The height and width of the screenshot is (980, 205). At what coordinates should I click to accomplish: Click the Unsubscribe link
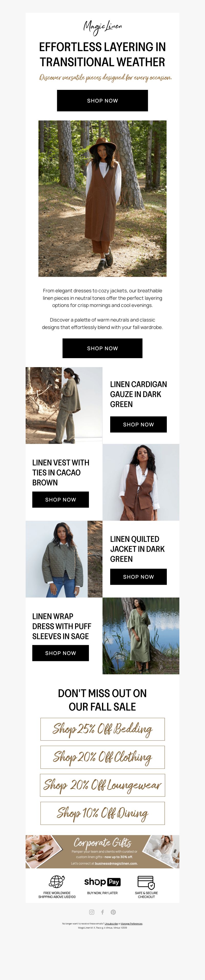(111, 923)
